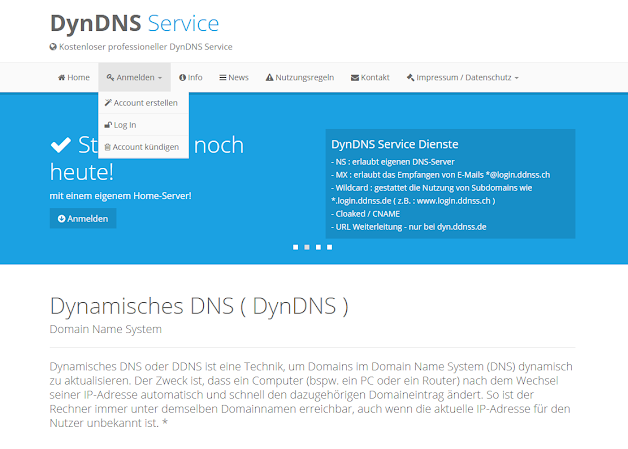Click the envelope icon next to Kontakt

(x=355, y=78)
